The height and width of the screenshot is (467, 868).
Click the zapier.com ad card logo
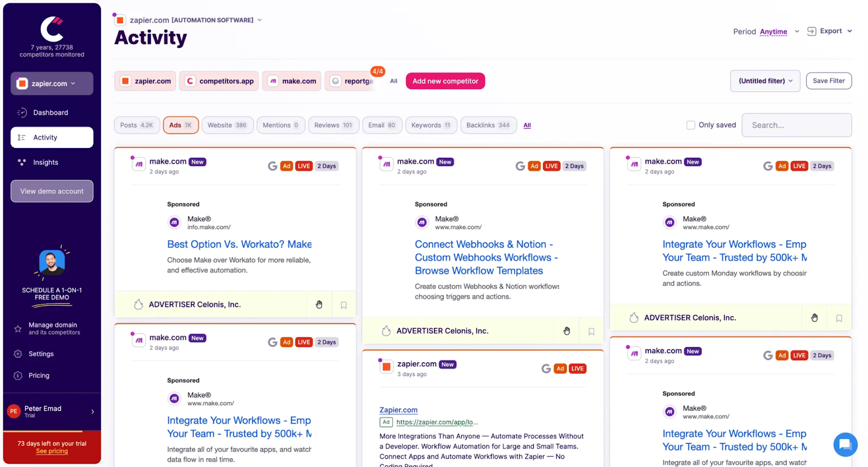[x=386, y=367]
